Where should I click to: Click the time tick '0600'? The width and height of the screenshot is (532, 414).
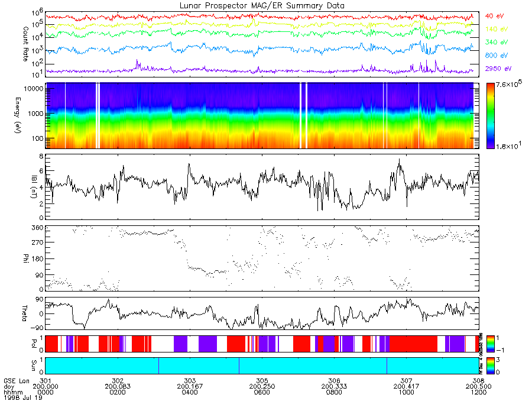tap(262, 392)
